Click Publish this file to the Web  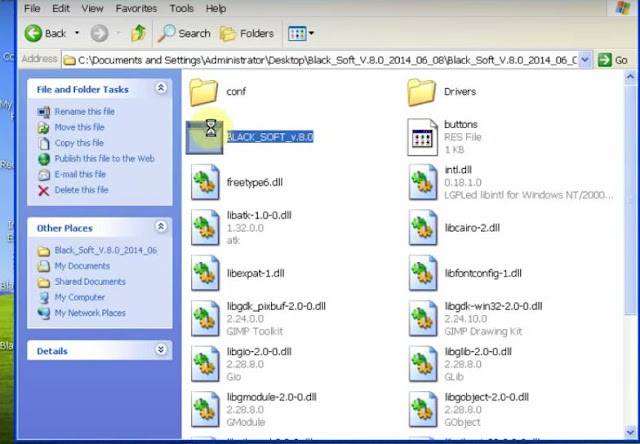click(96, 159)
